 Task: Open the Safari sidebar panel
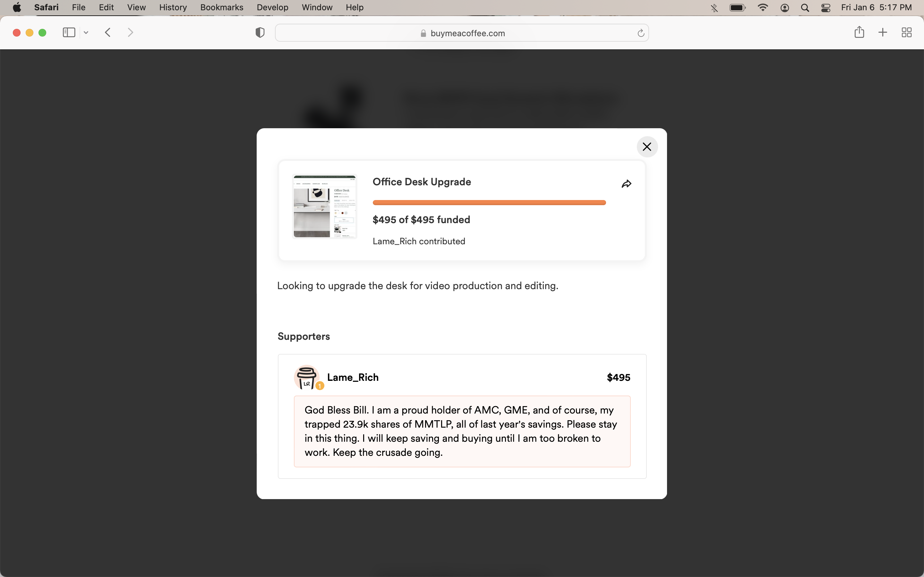(69, 32)
